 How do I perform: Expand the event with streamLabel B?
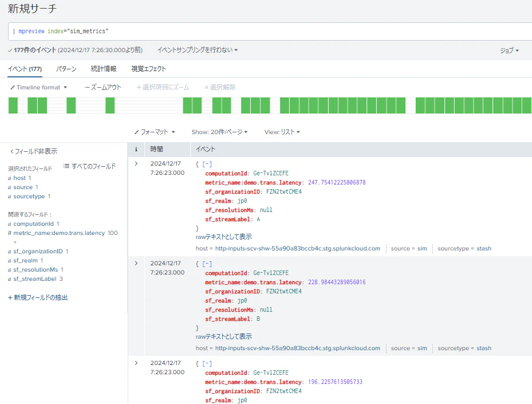tap(136, 264)
